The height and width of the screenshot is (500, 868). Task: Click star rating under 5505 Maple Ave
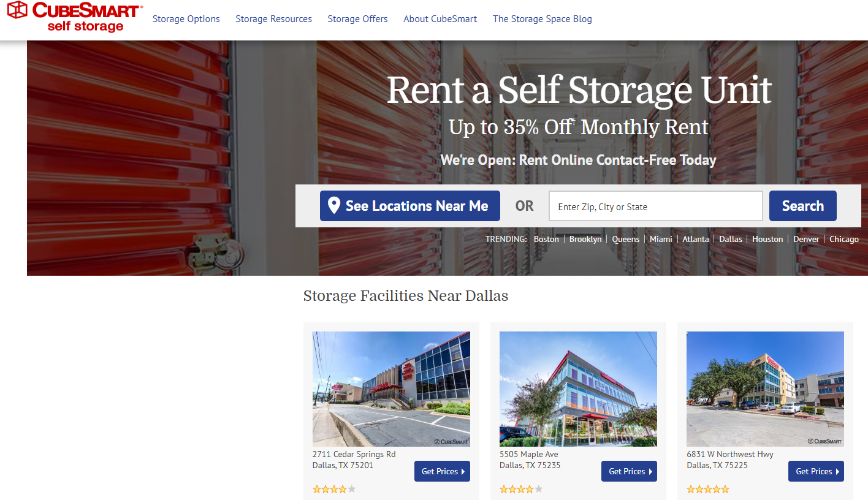[x=521, y=489]
